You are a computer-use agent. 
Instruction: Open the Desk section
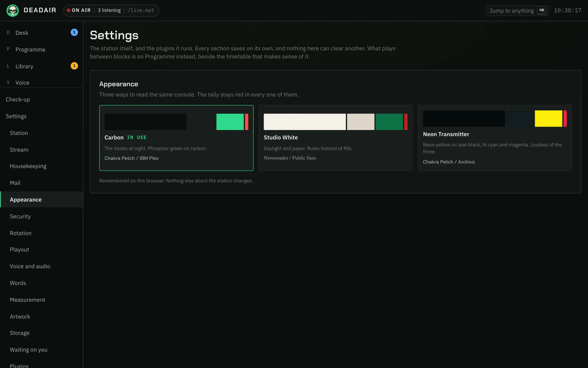42,33
